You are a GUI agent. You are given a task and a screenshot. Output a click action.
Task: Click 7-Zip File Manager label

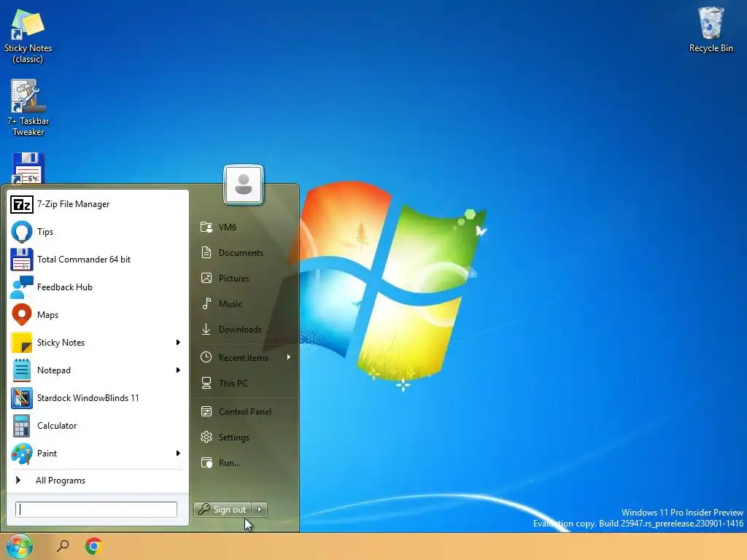(74, 204)
